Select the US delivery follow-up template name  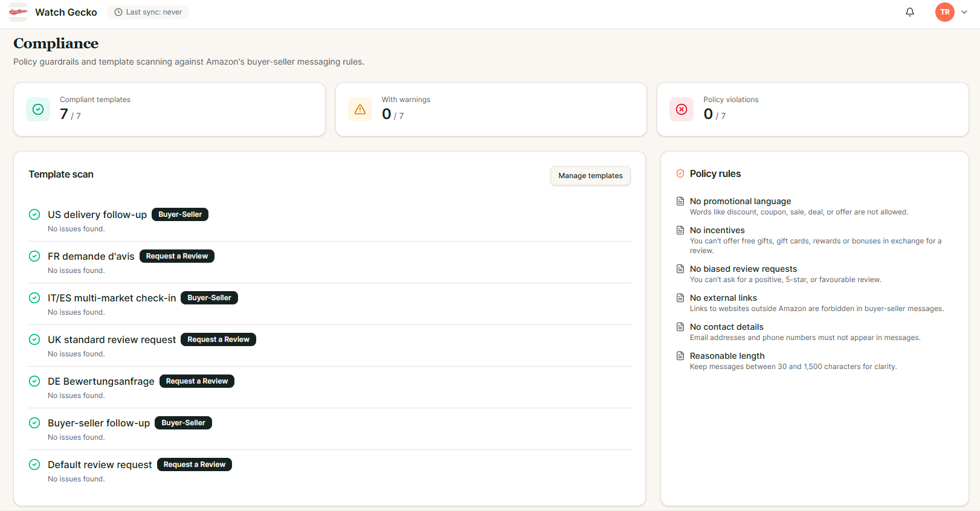coord(97,214)
